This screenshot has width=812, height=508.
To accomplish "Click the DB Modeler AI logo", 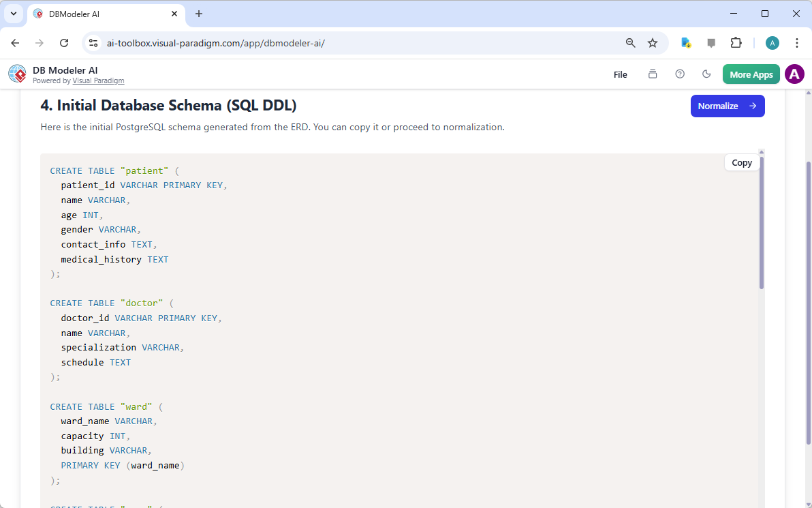I will point(17,74).
